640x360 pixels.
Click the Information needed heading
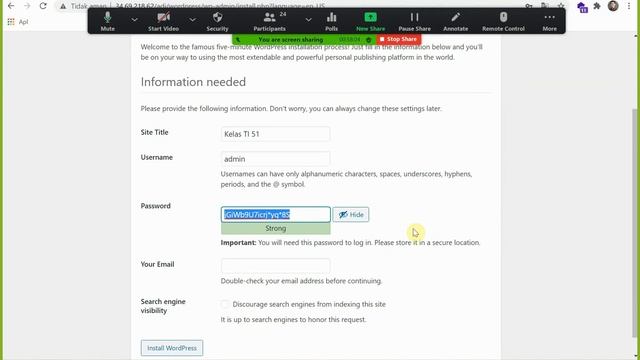click(x=193, y=82)
